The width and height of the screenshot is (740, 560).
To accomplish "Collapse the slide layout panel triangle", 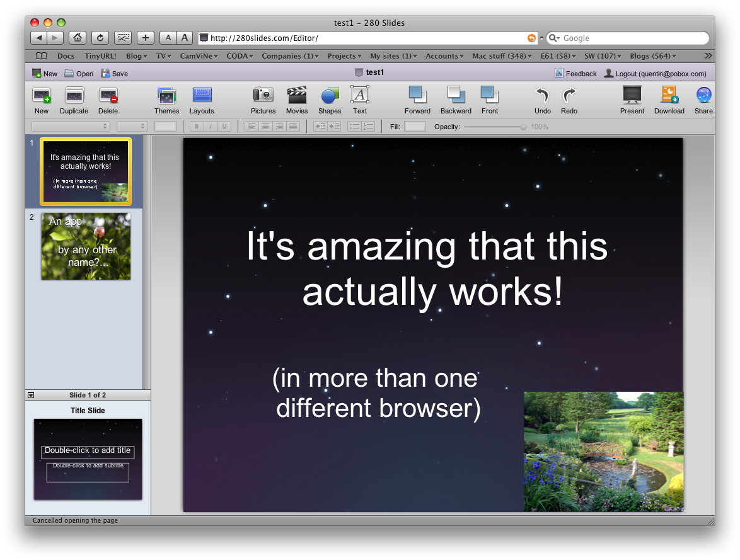I will tap(31, 395).
